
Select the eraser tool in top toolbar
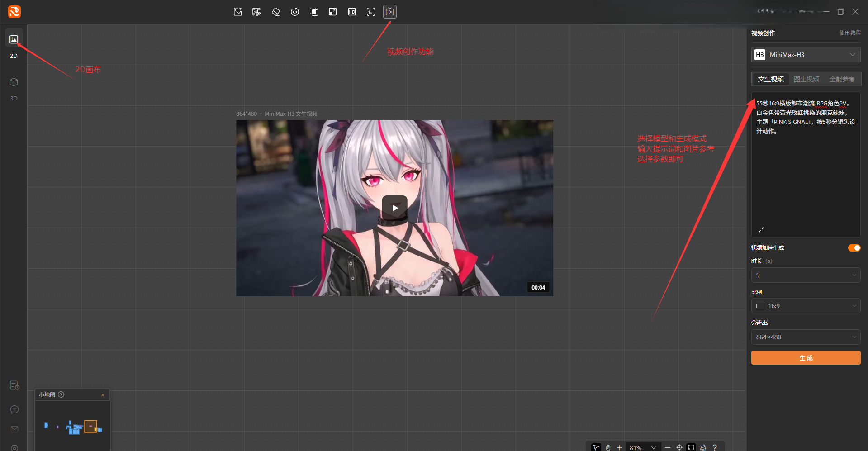[x=276, y=12]
